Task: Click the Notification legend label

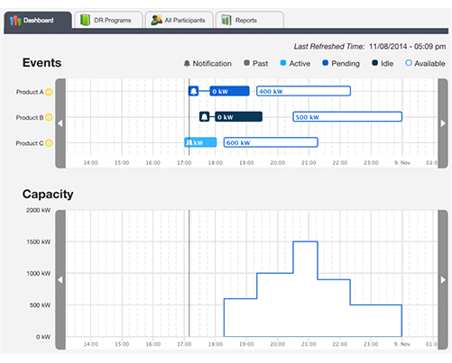Action: (212, 63)
